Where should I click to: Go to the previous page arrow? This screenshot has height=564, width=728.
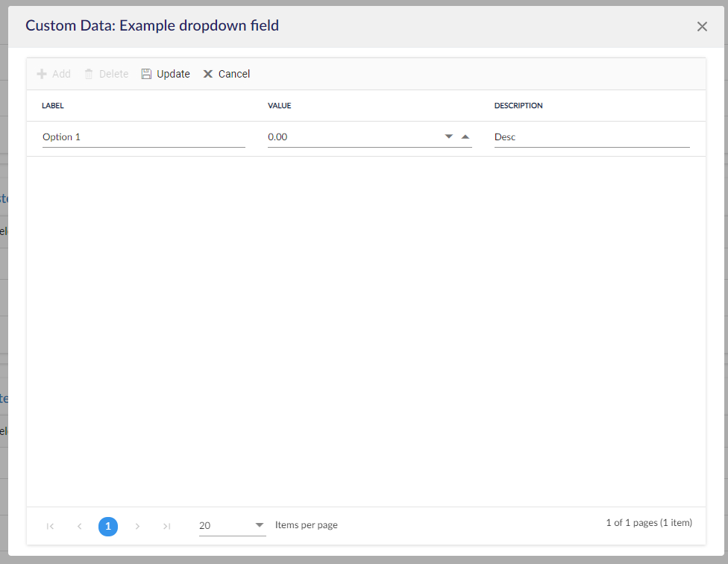79,526
